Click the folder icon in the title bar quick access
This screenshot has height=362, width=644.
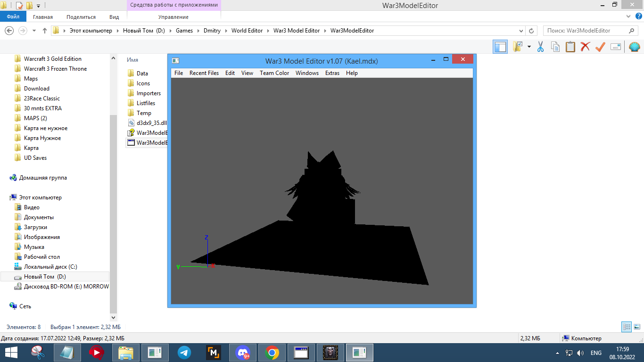click(x=29, y=6)
